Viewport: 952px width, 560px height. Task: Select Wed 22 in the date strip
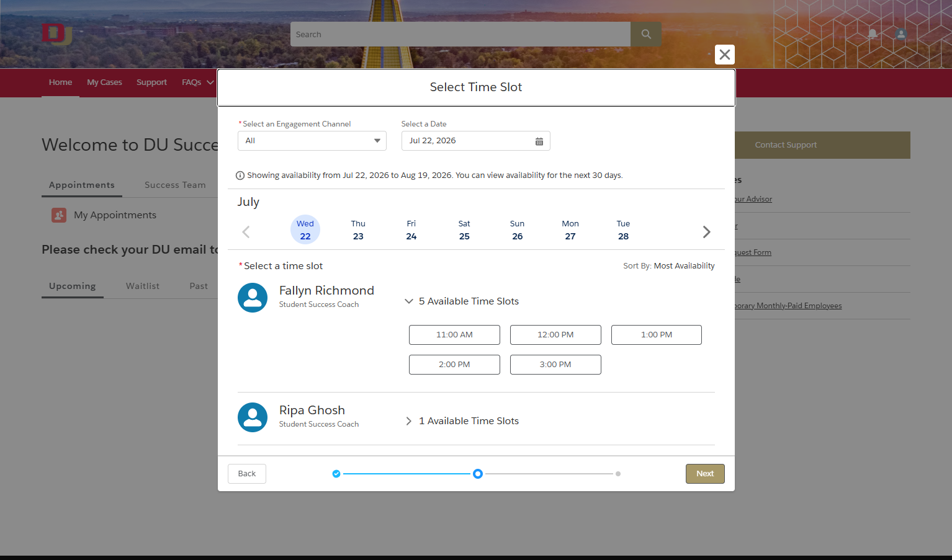(x=305, y=230)
